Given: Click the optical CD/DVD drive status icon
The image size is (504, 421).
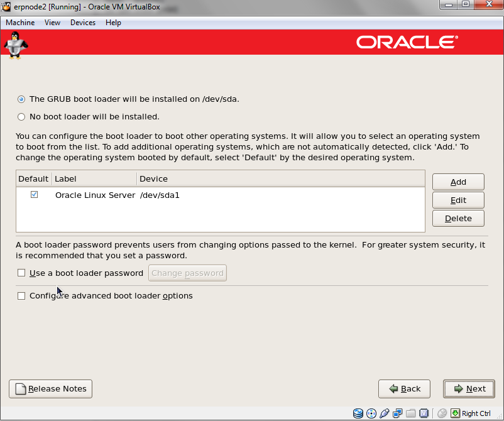Looking at the screenshot, I should [371, 413].
